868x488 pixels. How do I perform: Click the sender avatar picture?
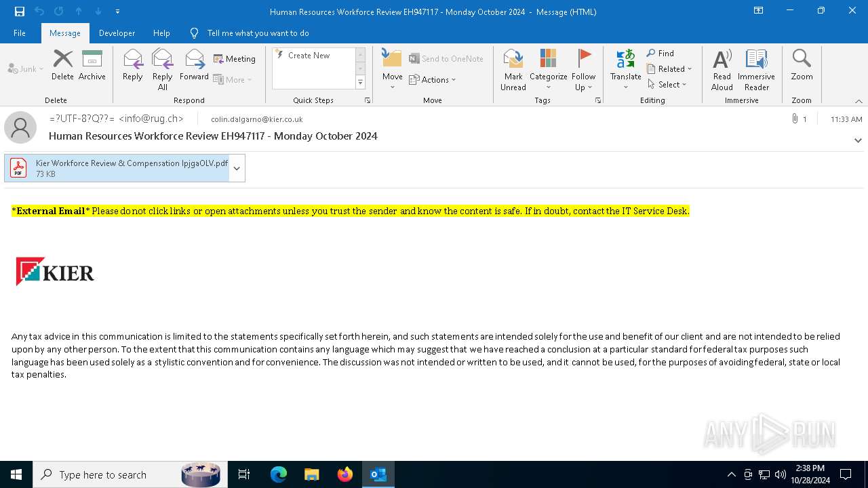coord(20,127)
